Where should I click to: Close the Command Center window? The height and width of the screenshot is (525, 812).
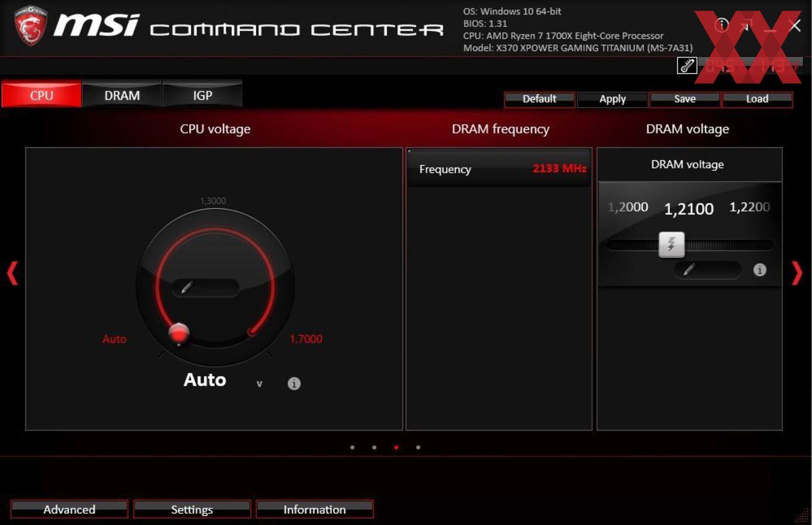(x=795, y=25)
